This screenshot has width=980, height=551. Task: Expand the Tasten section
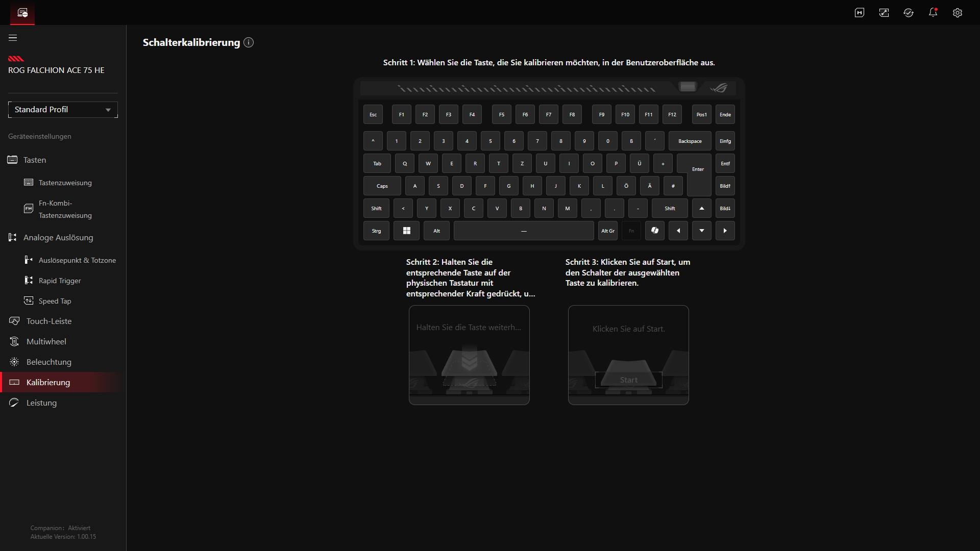(x=35, y=160)
